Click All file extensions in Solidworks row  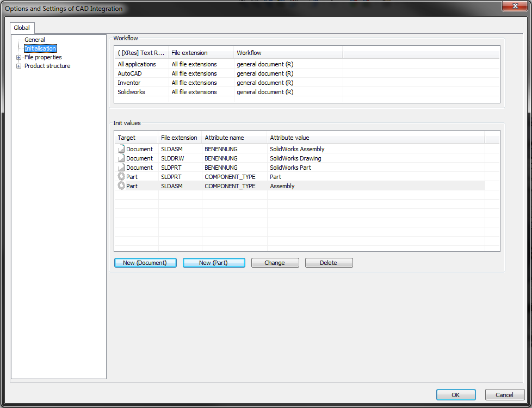194,91
